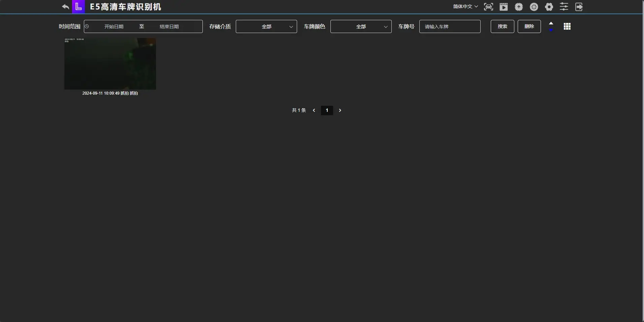The image size is (644, 322).
Task: Open the parameter configuration sliders icon
Action: tap(564, 7)
